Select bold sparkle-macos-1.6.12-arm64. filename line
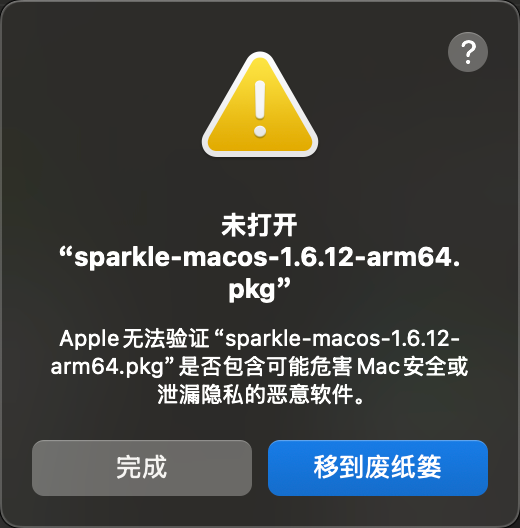The image size is (520, 528). 260,257
